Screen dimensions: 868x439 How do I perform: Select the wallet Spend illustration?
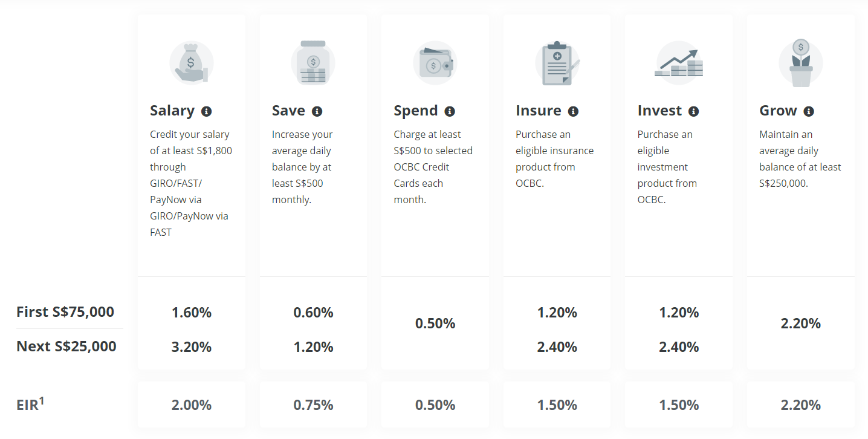tap(435, 63)
